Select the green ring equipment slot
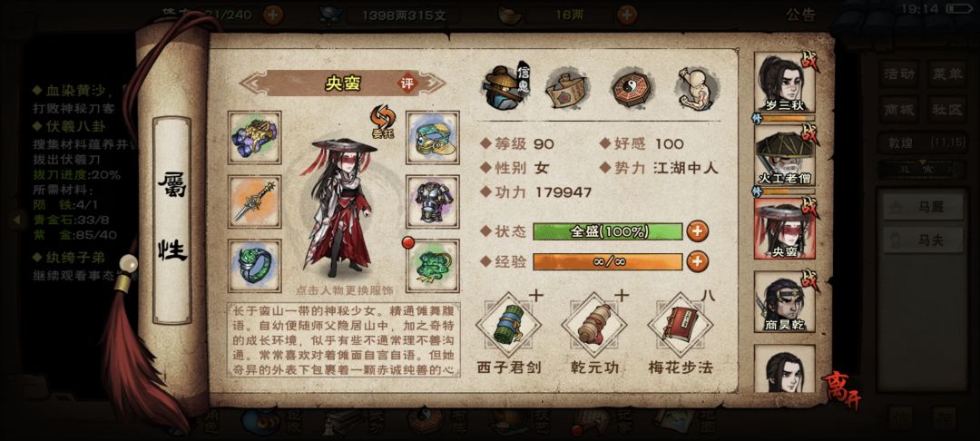 (254, 266)
